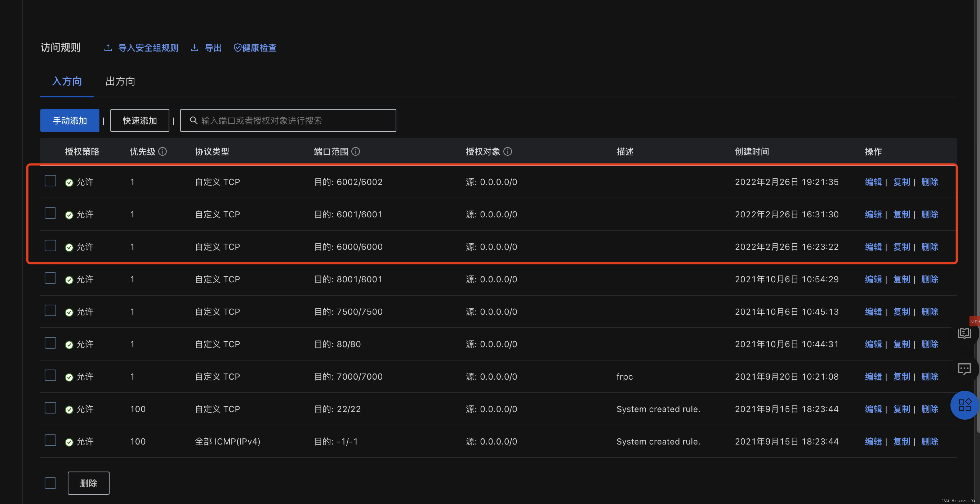Switch to the 出方向 tab

[x=120, y=81]
